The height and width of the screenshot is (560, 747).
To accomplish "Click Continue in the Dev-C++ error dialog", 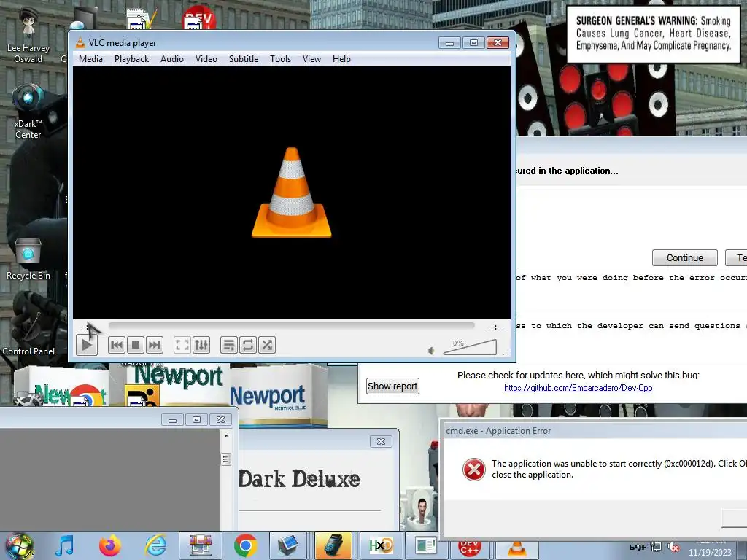I will 684,257.
